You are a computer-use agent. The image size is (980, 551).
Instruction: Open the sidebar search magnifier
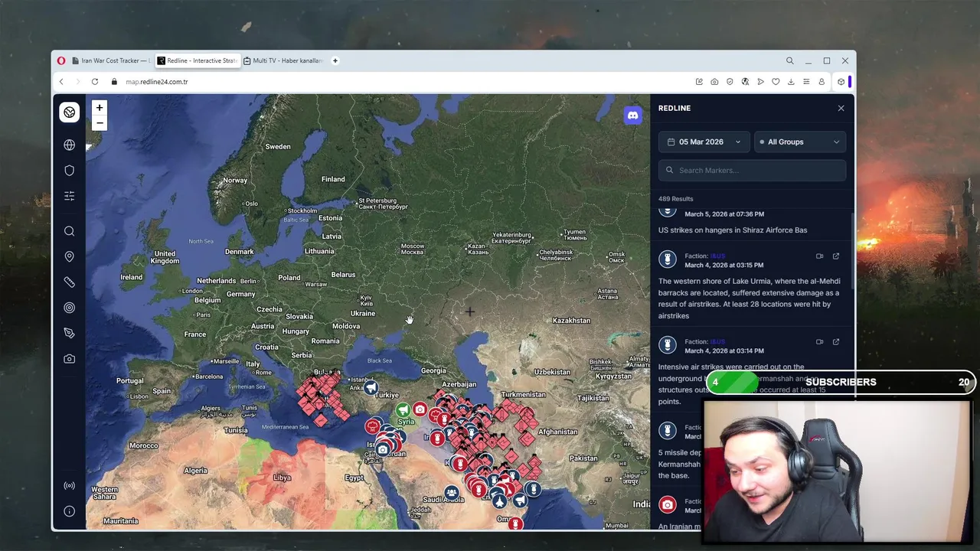(x=69, y=231)
